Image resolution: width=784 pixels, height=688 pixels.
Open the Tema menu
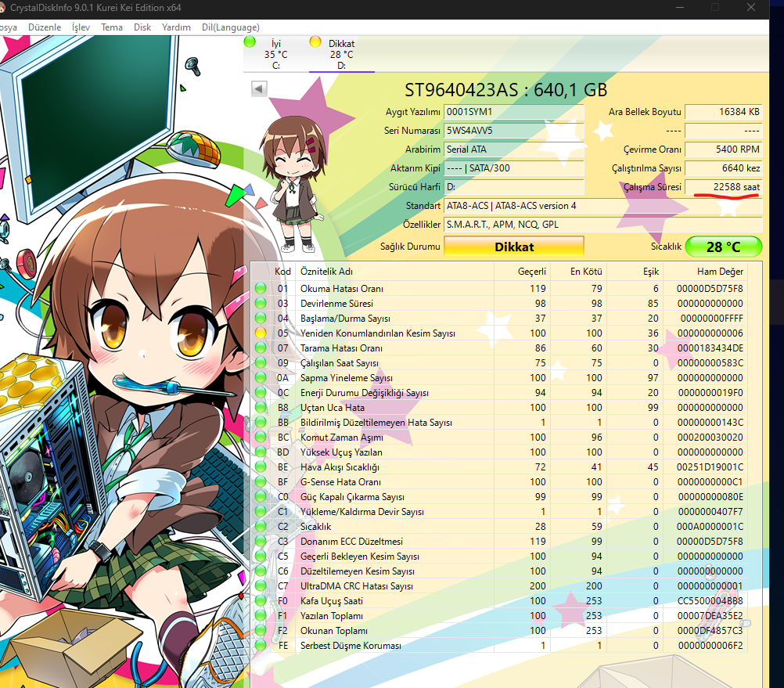coord(112,27)
